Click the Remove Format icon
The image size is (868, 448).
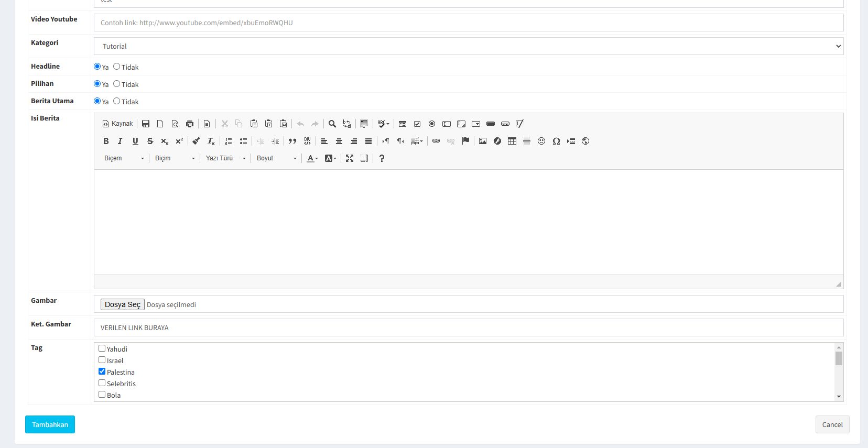[211, 141]
